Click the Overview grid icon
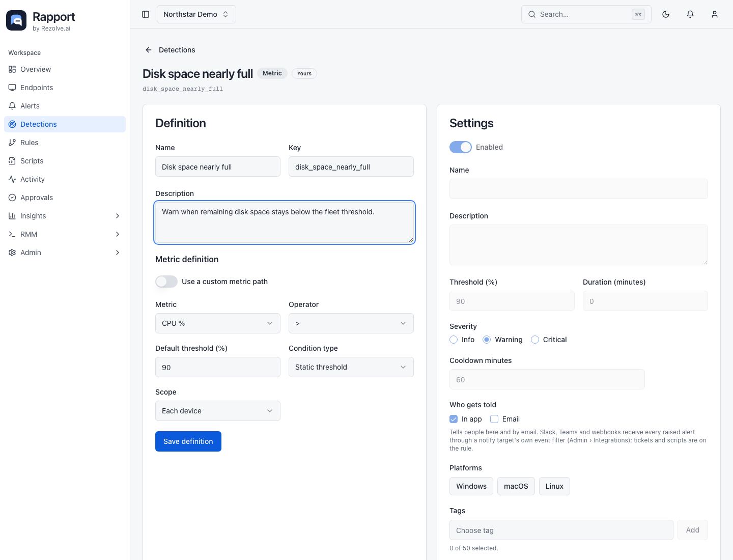Screen dimensions: 733x560 [12, 69]
